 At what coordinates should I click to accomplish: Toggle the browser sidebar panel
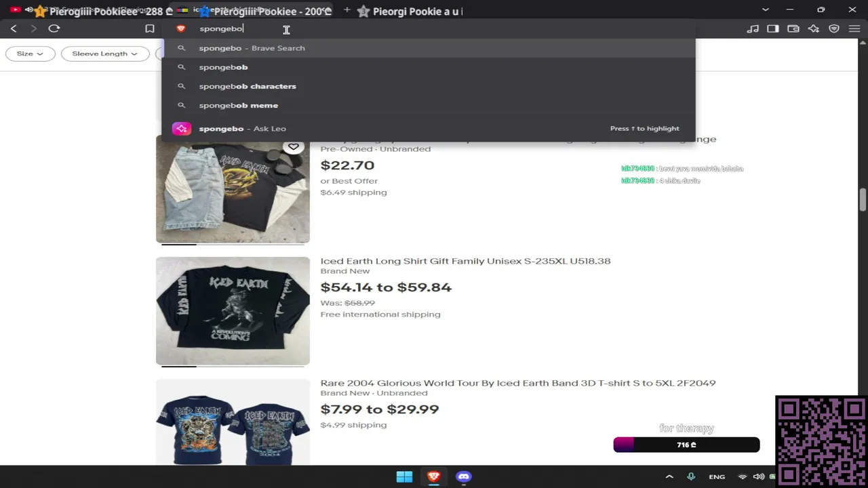point(773,28)
